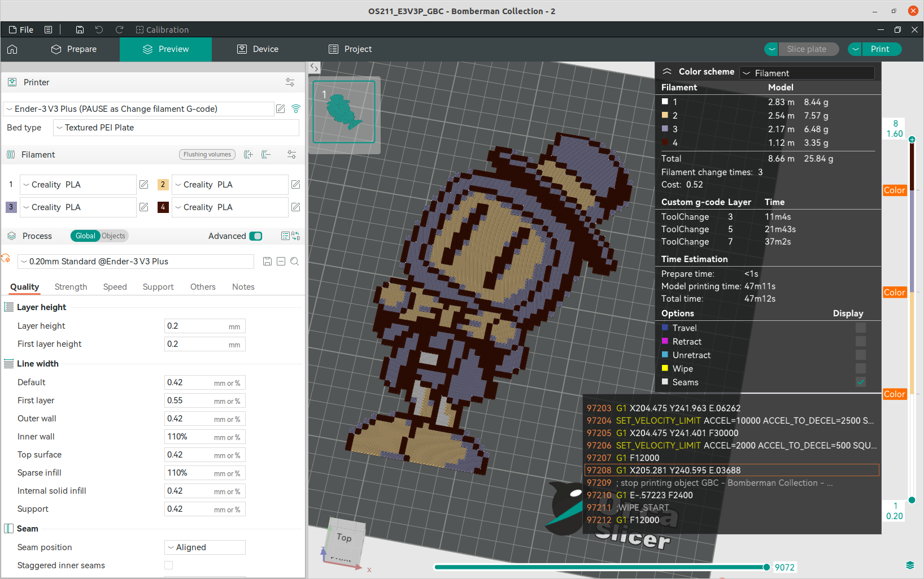Click the plus icon atop the layer slider

[x=912, y=140]
